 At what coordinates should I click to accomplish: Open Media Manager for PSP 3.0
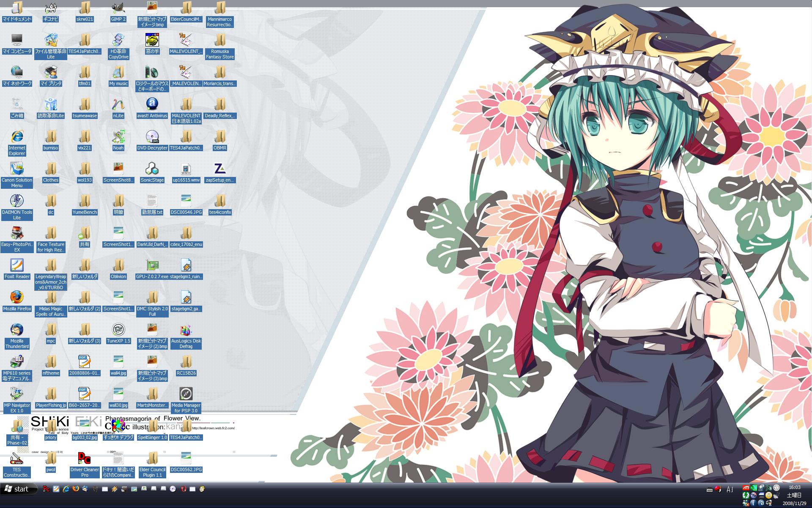[186, 400]
